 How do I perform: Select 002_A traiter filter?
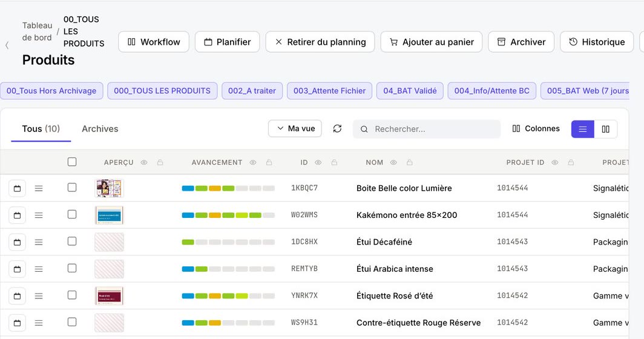pyautogui.click(x=252, y=91)
